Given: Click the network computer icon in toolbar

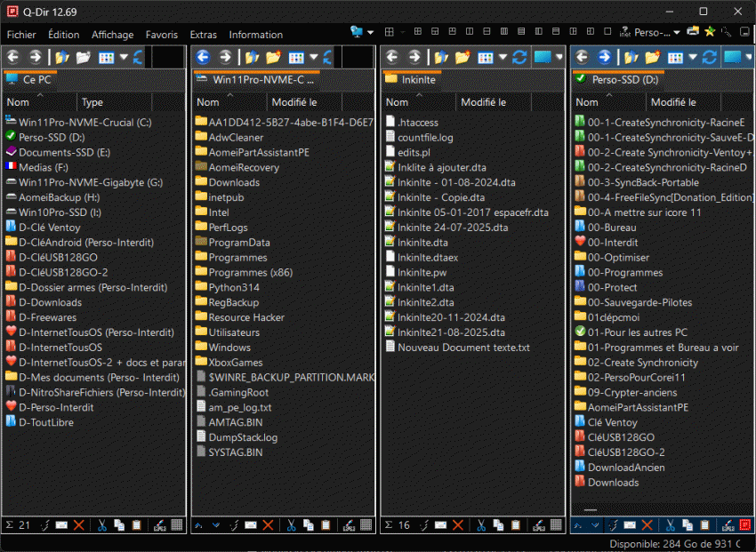Looking at the screenshot, I should point(357,32).
